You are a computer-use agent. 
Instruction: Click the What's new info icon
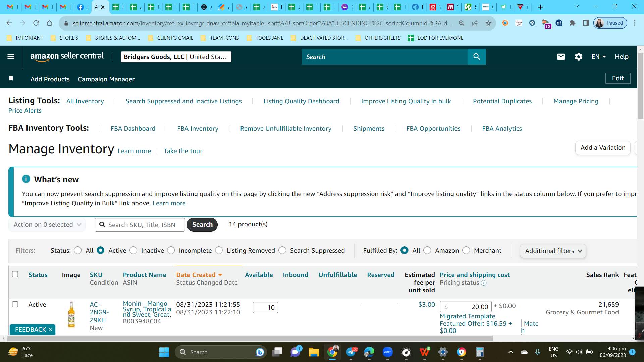(x=26, y=179)
